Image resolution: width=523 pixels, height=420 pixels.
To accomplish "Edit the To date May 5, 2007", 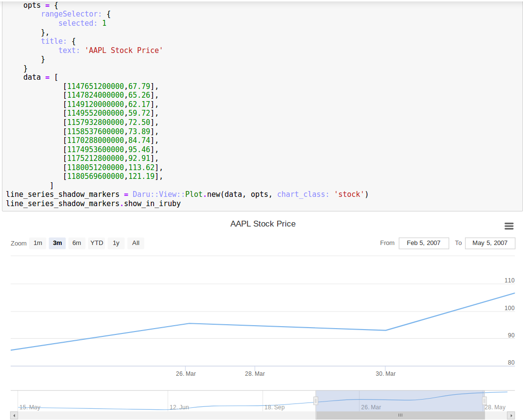I will [x=490, y=243].
